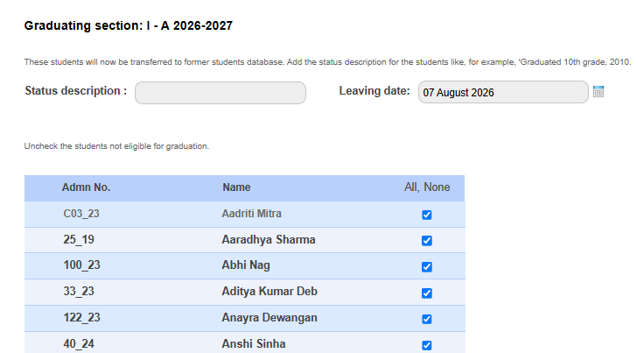The image size is (644, 353).
Task: Open the Leaving date calendar picker icon
Action: tap(598, 91)
